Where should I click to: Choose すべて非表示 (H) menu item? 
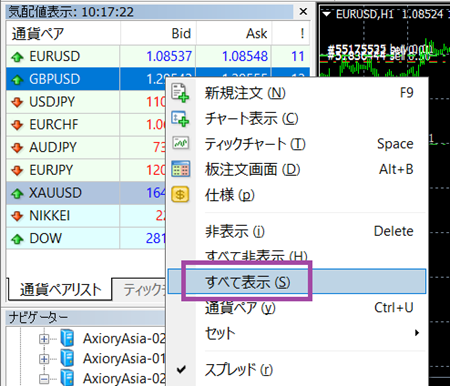pos(297,256)
